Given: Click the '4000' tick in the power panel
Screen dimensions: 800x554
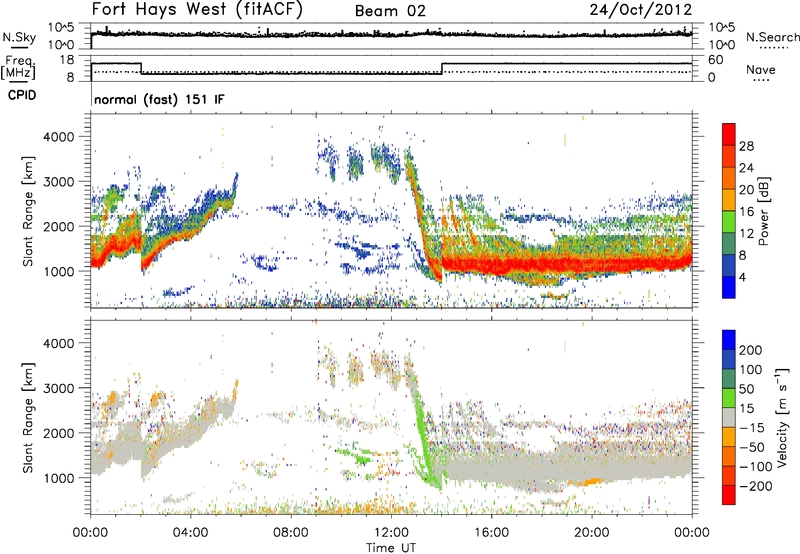Looking at the screenshot, I should (x=59, y=137).
